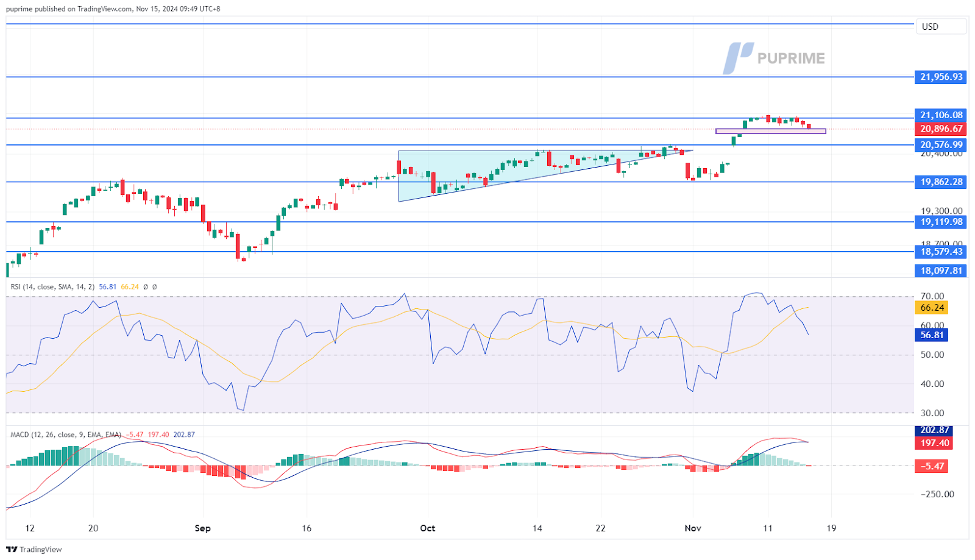Select the 21,106.08 price level label
This screenshot has height=560, width=975.
(941, 115)
